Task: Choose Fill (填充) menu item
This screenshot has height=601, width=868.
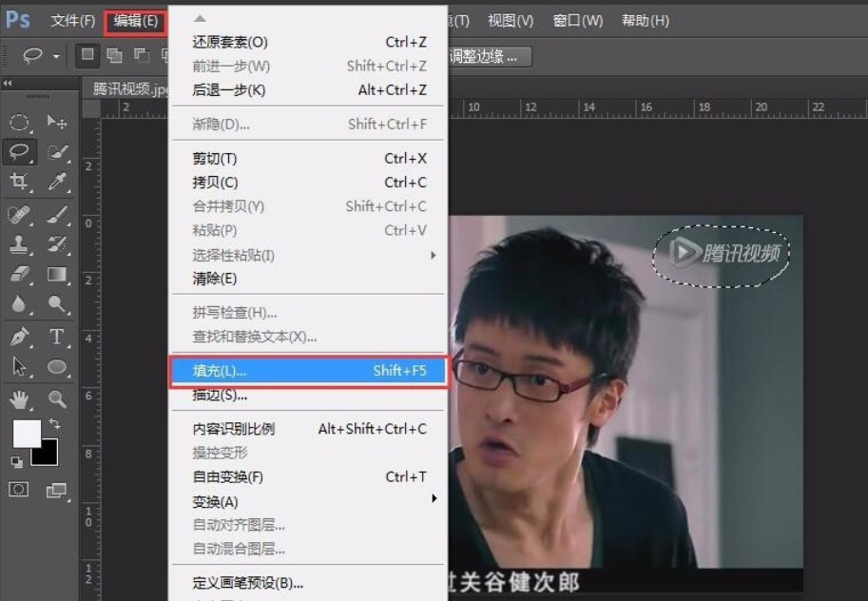Action: pos(308,371)
